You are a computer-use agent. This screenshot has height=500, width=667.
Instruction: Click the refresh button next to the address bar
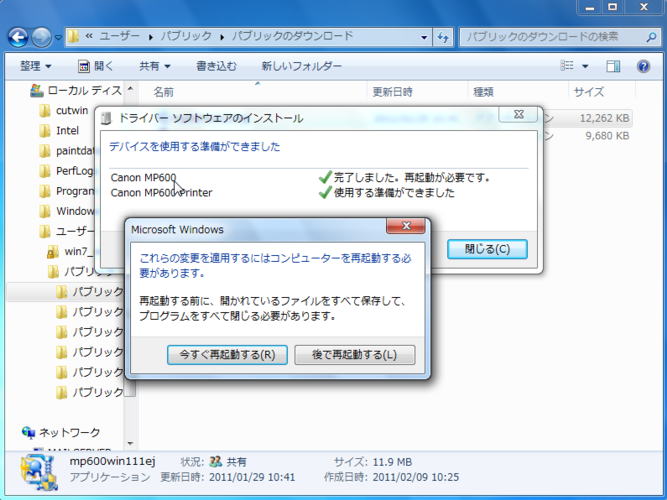tap(443, 37)
